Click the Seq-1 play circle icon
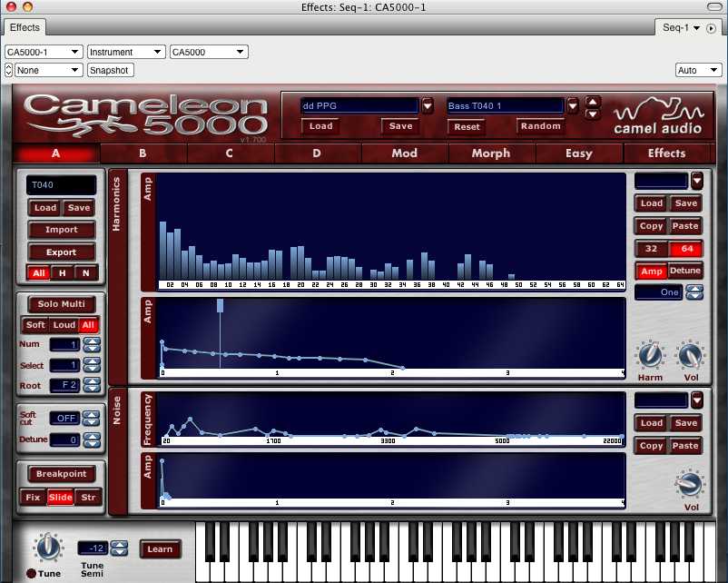This screenshot has width=728, height=583. coord(711,28)
